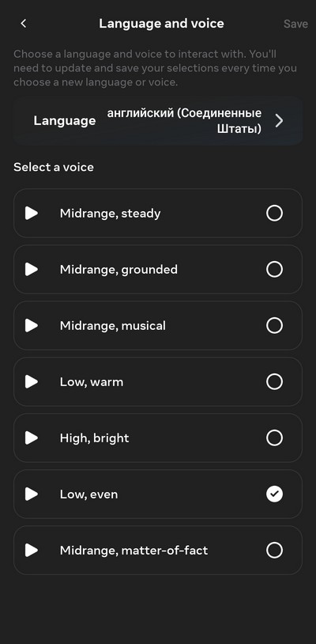Preview the Midrange, matter-of-fact voice

coord(31,551)
